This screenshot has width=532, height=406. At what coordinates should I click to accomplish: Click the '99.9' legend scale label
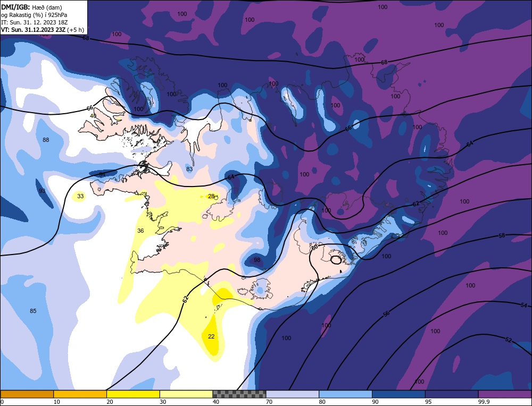pos(483,402)
